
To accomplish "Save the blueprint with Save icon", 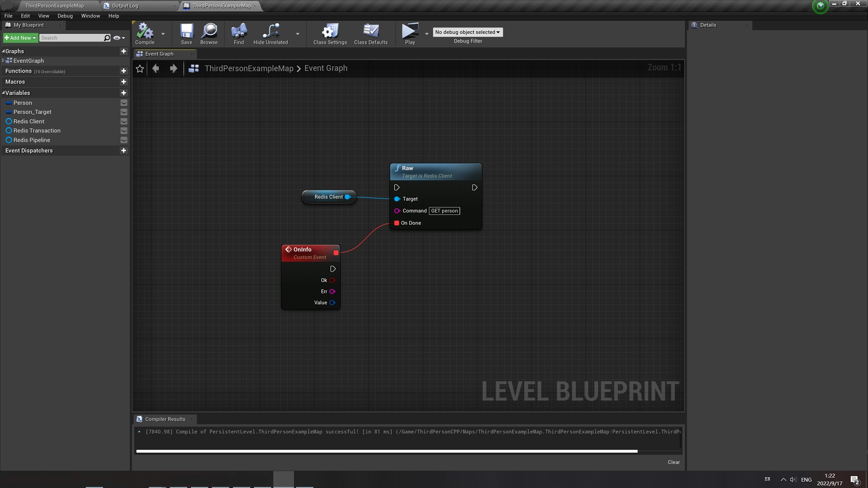I will pos(186,31).
